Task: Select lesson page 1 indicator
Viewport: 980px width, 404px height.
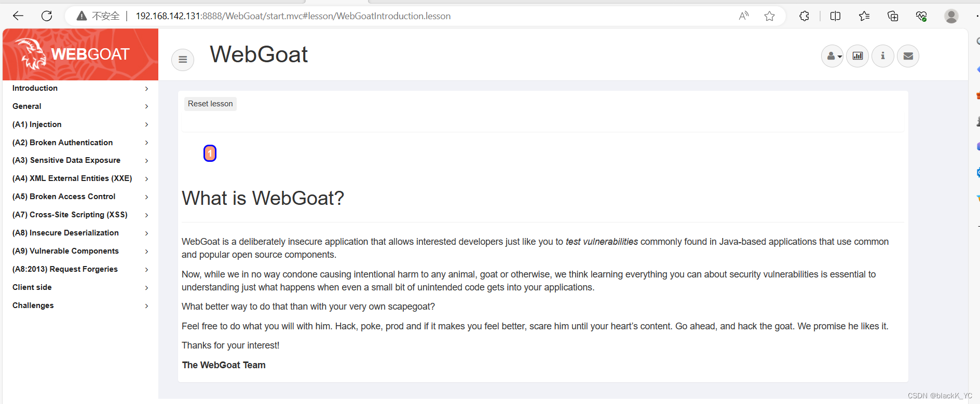Action: pos(210,153)
